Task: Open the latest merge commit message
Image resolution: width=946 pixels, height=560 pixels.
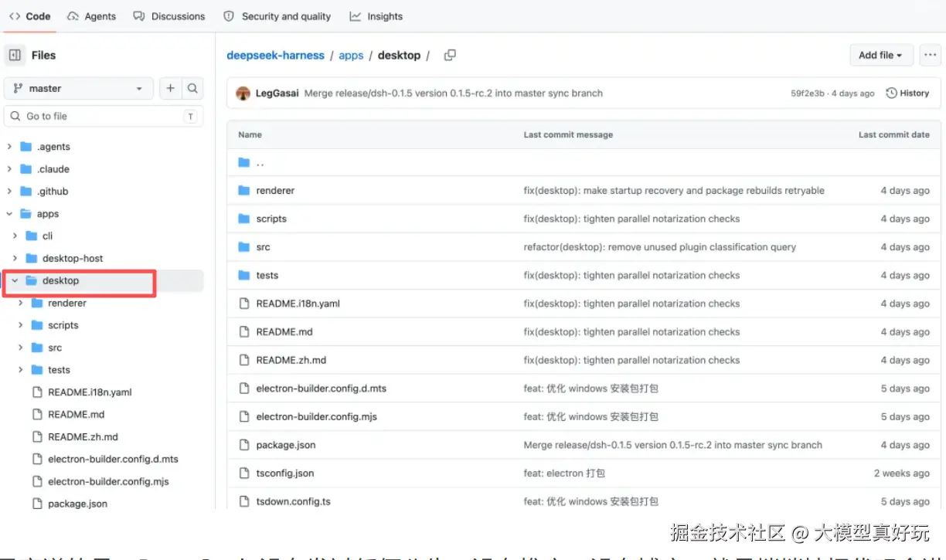Action: click(454, 93)
